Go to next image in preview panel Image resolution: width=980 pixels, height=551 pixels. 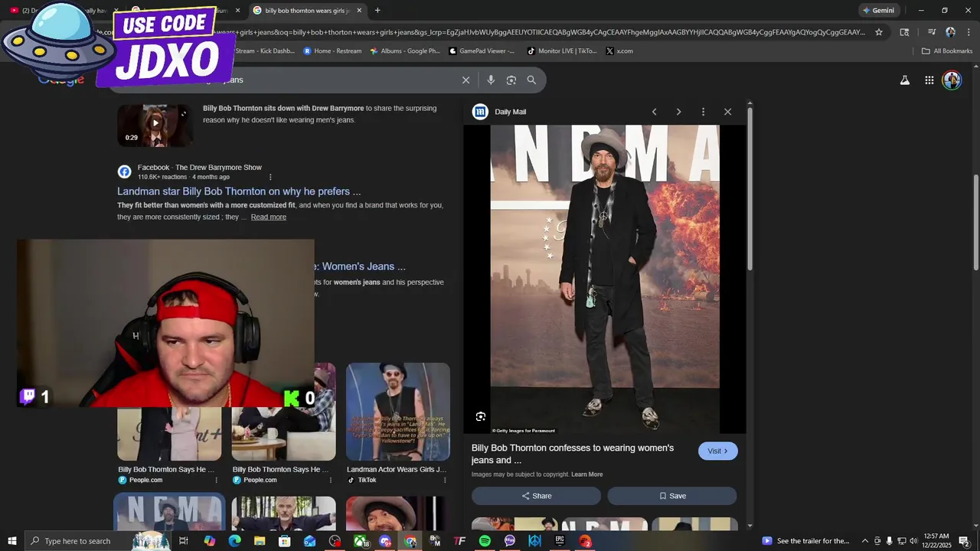(x=678, y=112)
